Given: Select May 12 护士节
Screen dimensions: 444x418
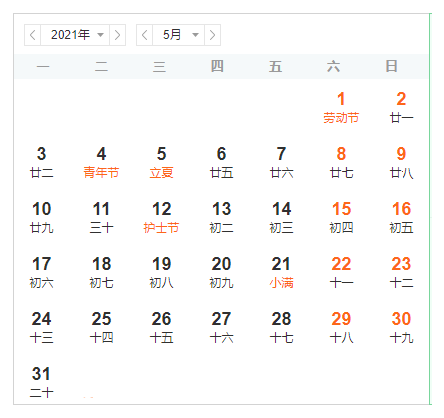Looking at the screenshot, I should tap(161, 217).
